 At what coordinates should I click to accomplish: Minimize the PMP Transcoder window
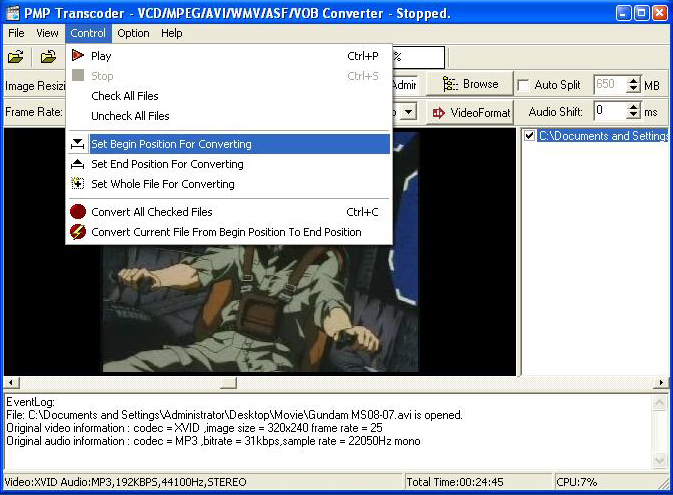tap(624, 13)
